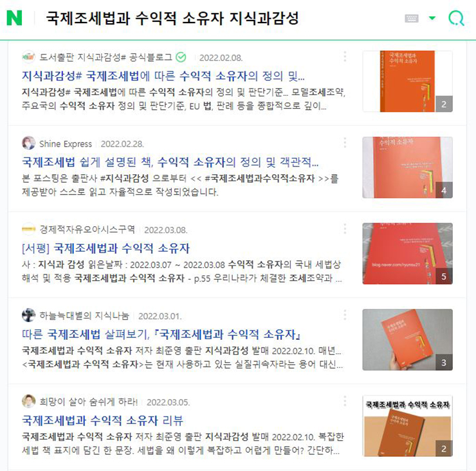Open the [서평] 국제조세법과 수익적 소유자 post
Screen dimensions: 476x471
pyautogui.click(x=105, y=248)
